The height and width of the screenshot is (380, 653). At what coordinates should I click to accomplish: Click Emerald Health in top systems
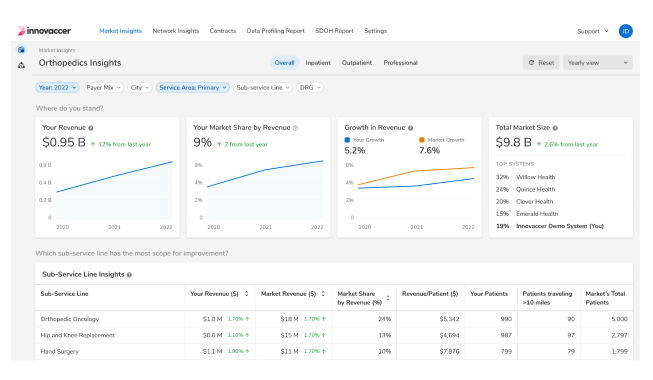(x=537, y=214)
